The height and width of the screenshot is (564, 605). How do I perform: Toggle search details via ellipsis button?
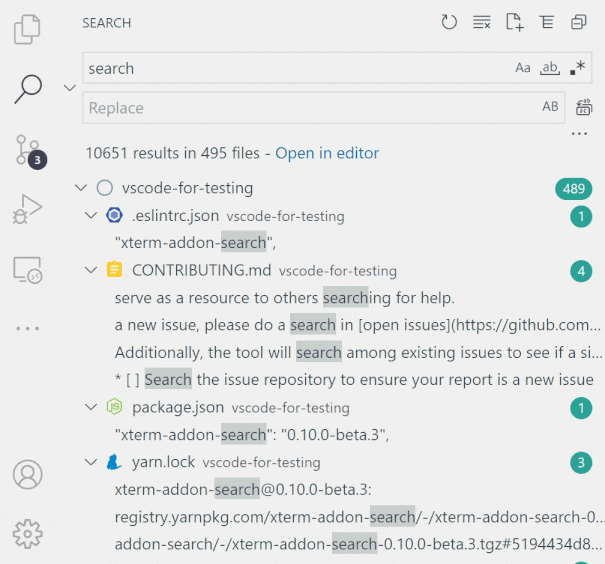tap(579, 133)
